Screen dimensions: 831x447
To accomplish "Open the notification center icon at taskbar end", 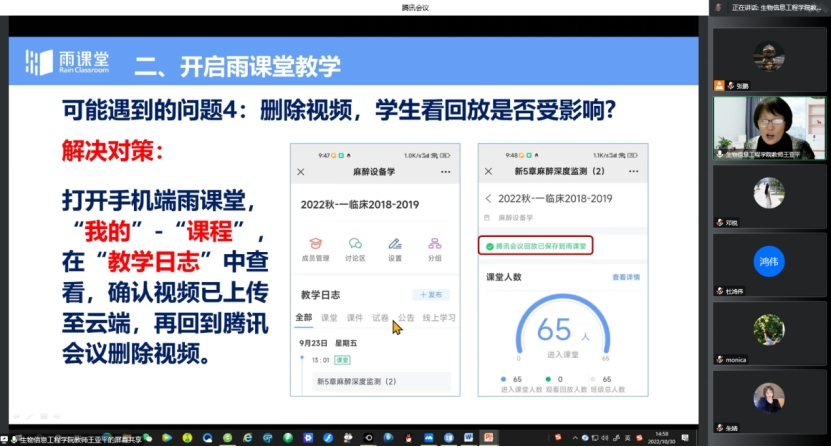I will coord(685,438).
